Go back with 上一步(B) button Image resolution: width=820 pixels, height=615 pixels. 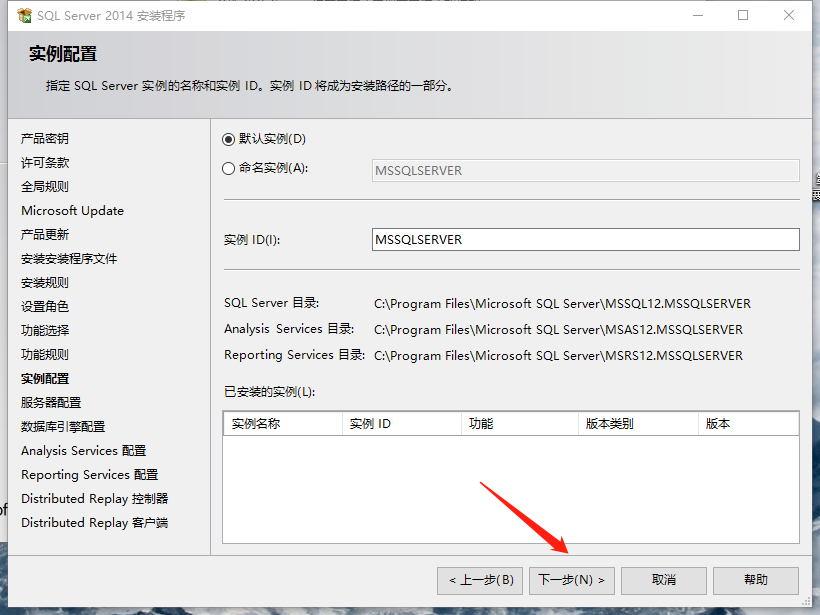pos(480,580)
